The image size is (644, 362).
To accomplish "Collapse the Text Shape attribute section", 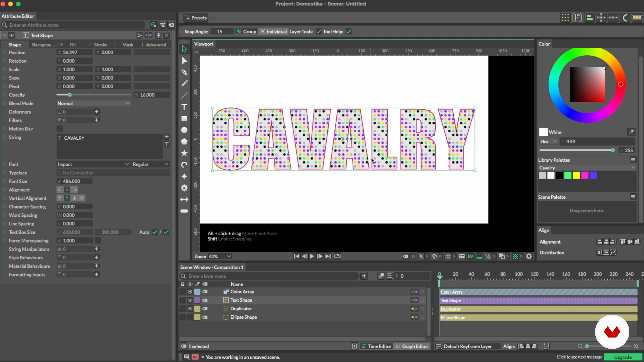I will click(x=5, y=35).
